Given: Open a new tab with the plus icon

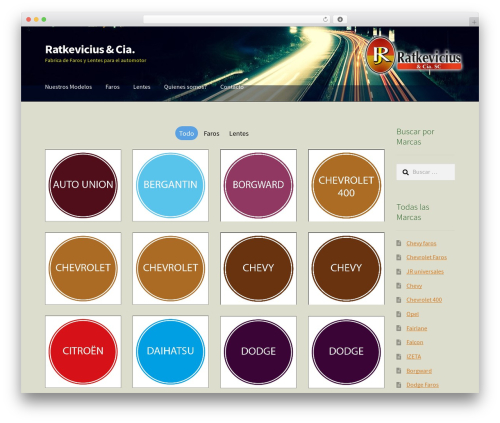Looking at the screenshot, I should [474, 22].
